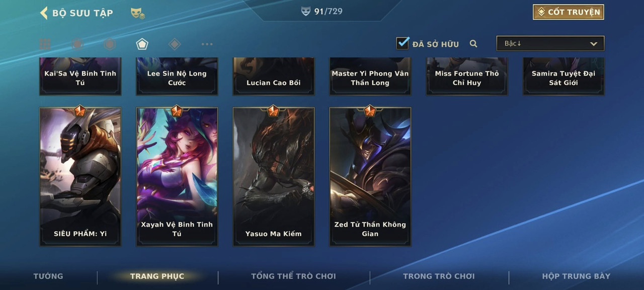Open the Zed Tử Thần Không Gian card
644x290 pixels.
point(370,176)
